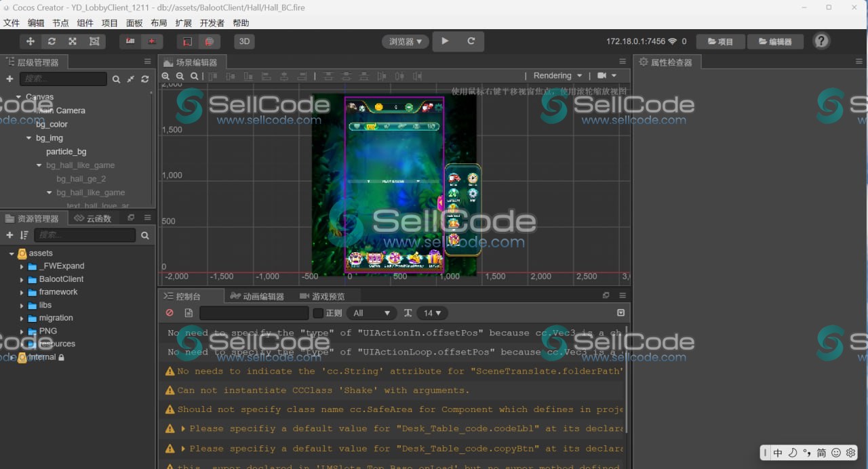This screenshot has width=868, height=469.
Task: Click the console search input field
Action: pos(254,312)
